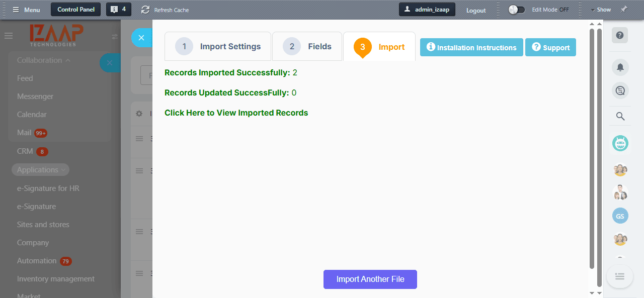Viewport: 644px width, 298px height.
Task: Open the search magnifier in right sidebar
Action: pos(620,116)
